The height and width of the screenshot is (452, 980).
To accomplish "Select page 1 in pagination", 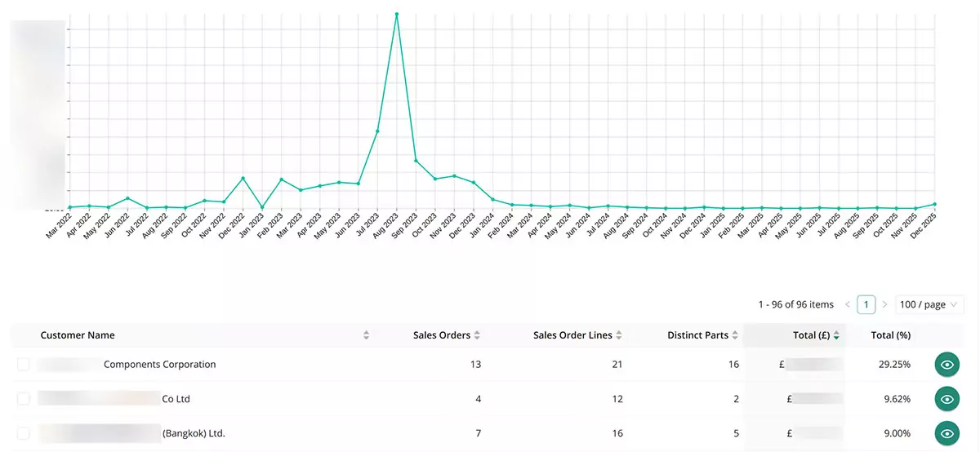I will pyautogui.click(x=866, y=304).
